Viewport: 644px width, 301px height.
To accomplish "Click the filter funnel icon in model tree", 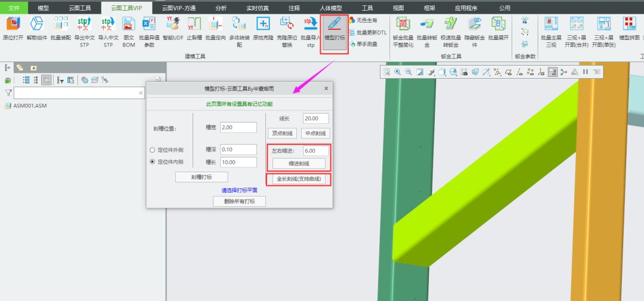I will (8, 93).
